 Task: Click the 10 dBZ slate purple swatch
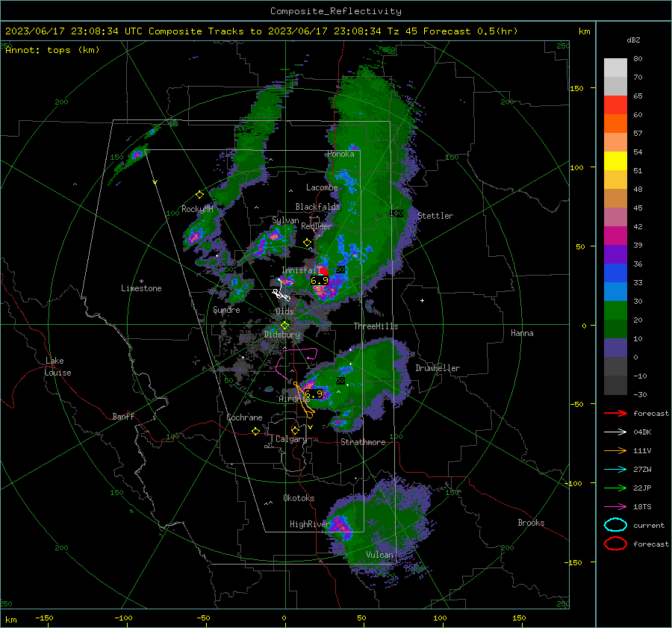point(615,347)
